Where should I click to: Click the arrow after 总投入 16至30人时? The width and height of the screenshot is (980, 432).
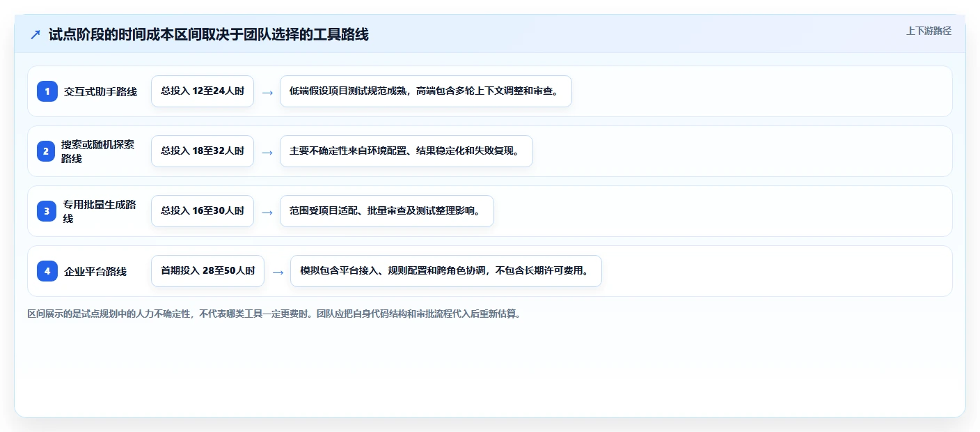pyautogui.click(x=267, y=212)
